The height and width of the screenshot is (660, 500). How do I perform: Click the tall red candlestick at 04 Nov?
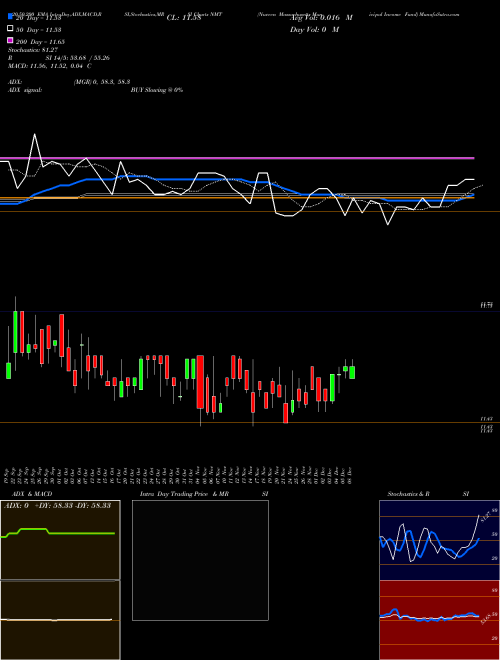pos(200,382)
